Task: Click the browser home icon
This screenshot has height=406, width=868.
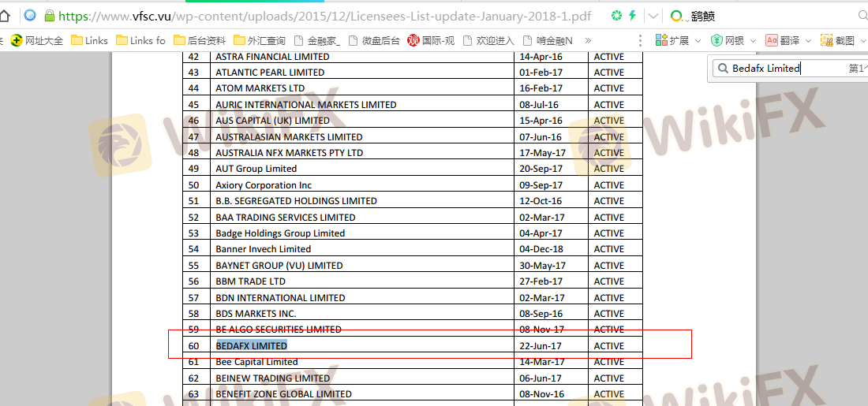Action: pos(5,16)
